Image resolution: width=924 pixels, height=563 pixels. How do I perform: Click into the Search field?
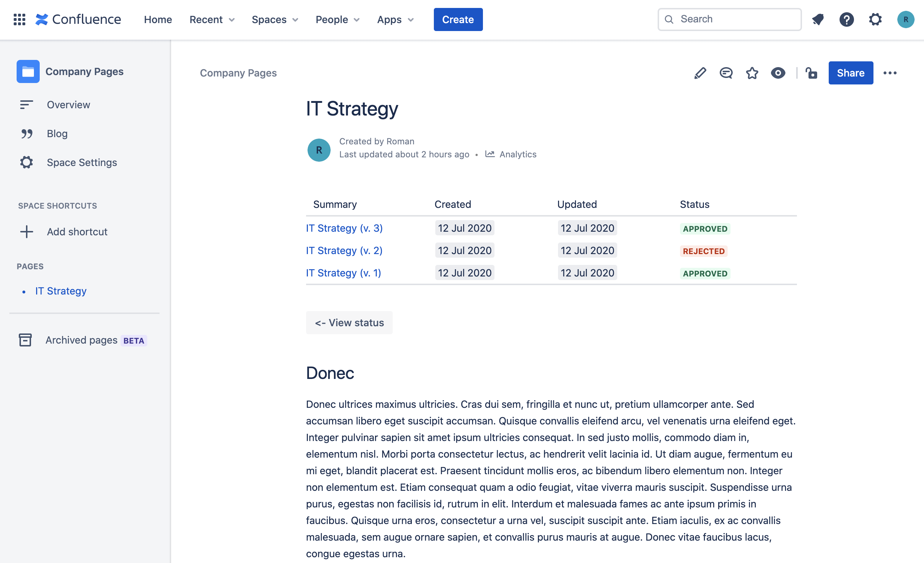[x=735, y=19]
